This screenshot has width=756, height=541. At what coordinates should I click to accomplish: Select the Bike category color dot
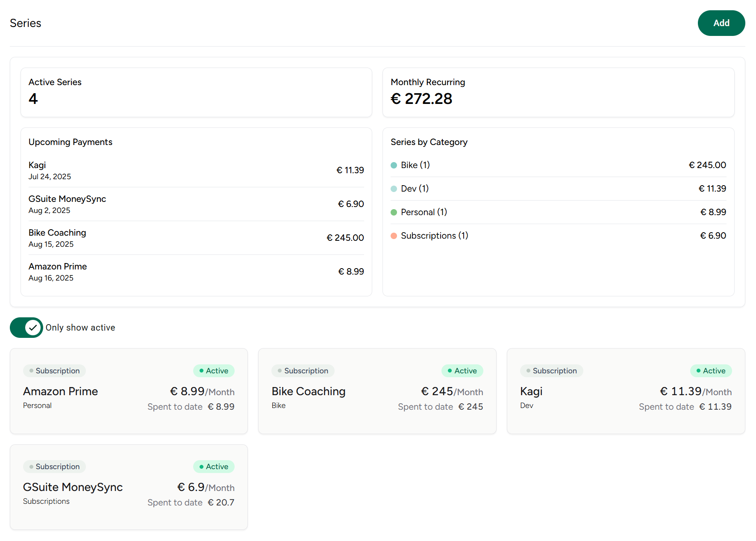(394, 165)
